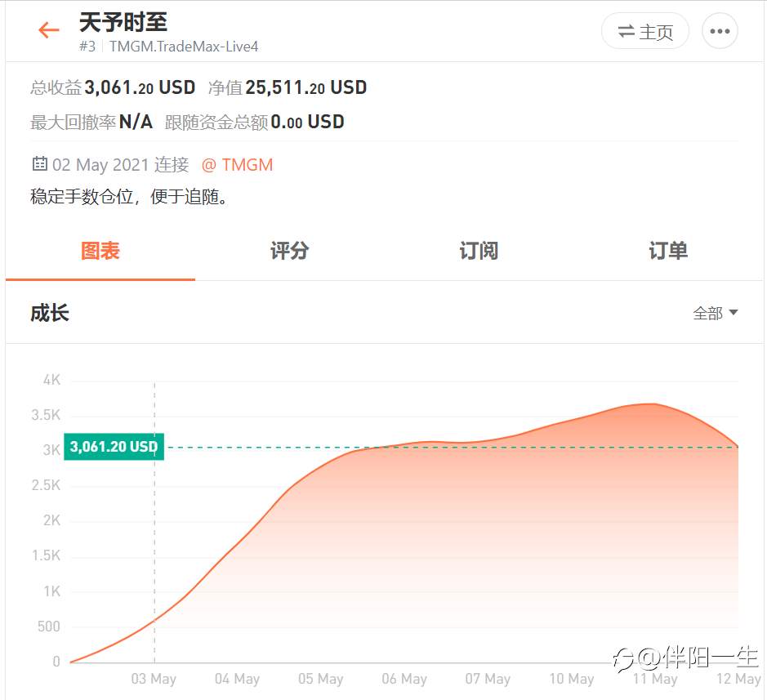Screen dimensions: 767x700
Task: Click the 2.5K y-axis label
Action: (x=46, y=485)
